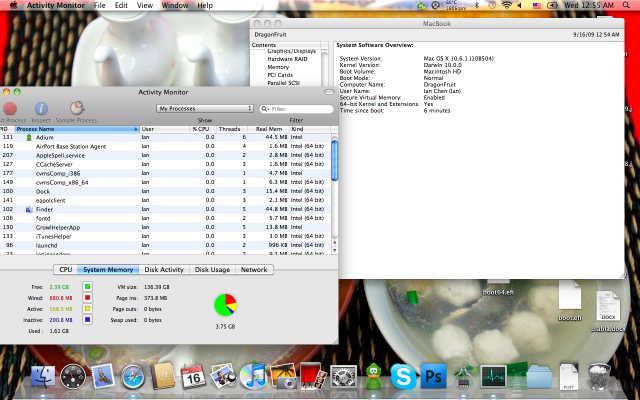Open Dashboard gauge icon in Dock

[73, 376]
